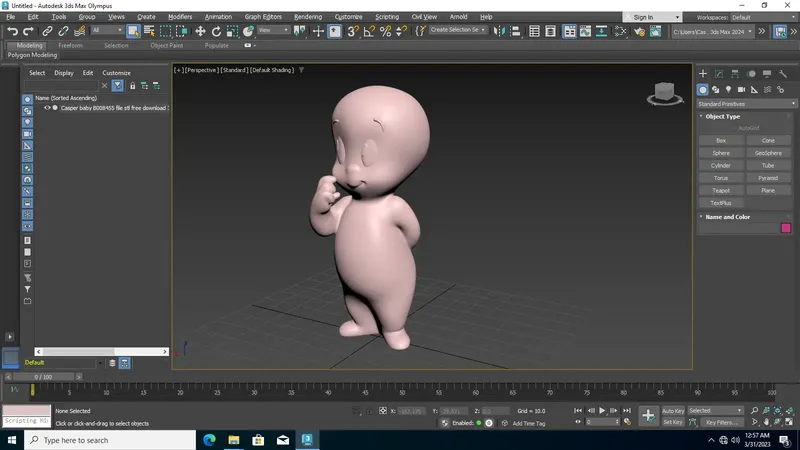
Task: Click the Undo arrow icon
Action: click(12, 31)
